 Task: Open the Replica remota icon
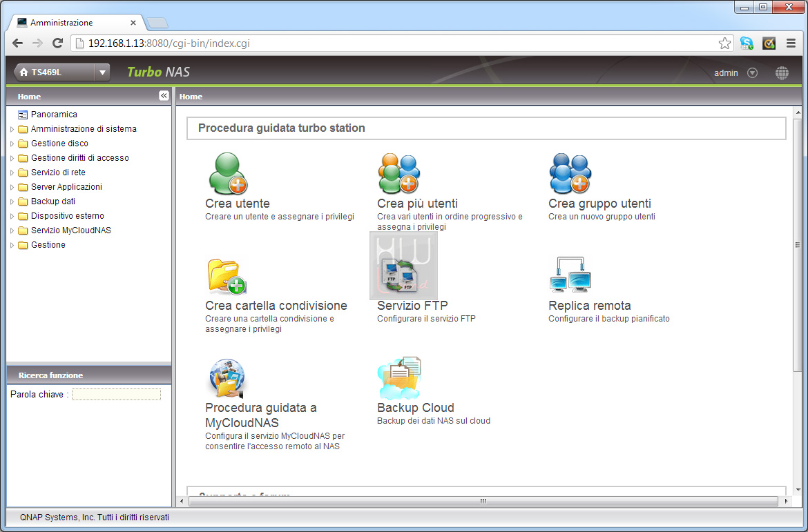click(x=570, y=275)
